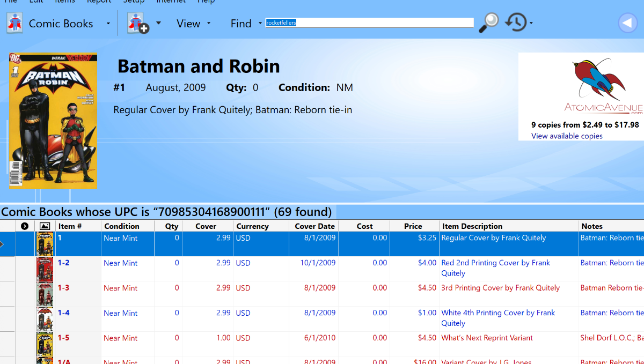Image resolution: width=644 pixels, height=364 pixels.
Task: Expand the Comic Books dropdown arrow
Action: point(108,24)
